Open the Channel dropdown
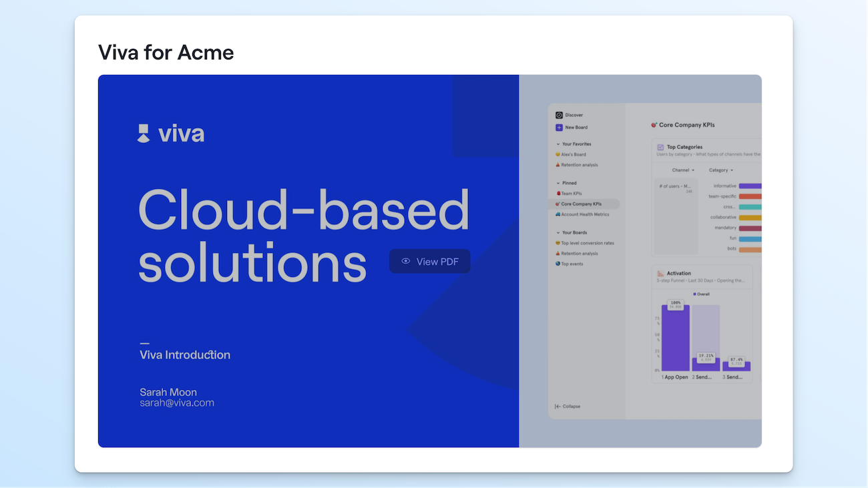 683,170
